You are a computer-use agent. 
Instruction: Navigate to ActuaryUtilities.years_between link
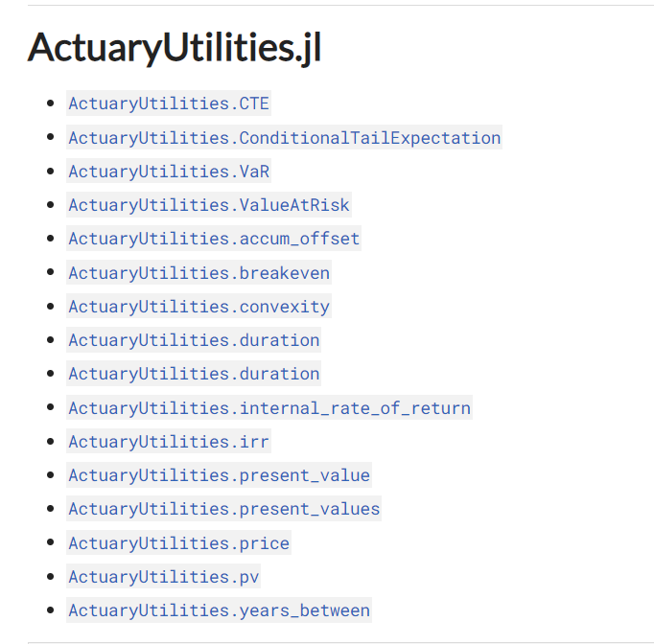pos(219,610)
